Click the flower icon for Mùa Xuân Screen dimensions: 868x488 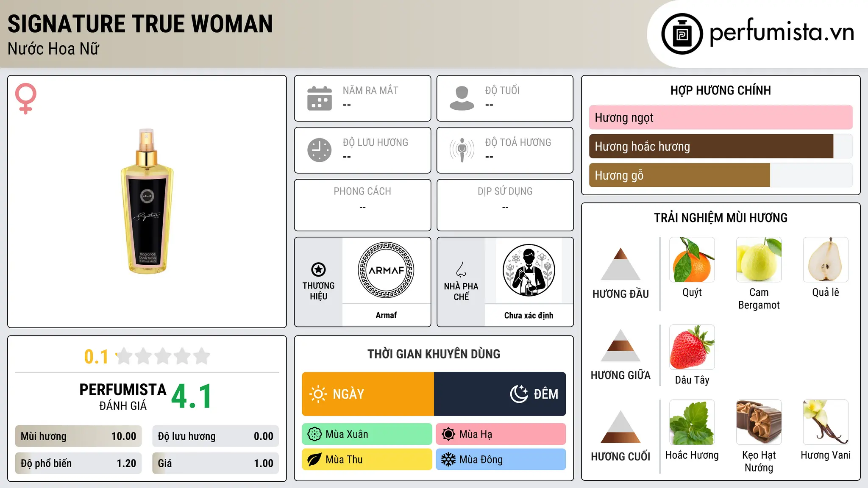314,434
